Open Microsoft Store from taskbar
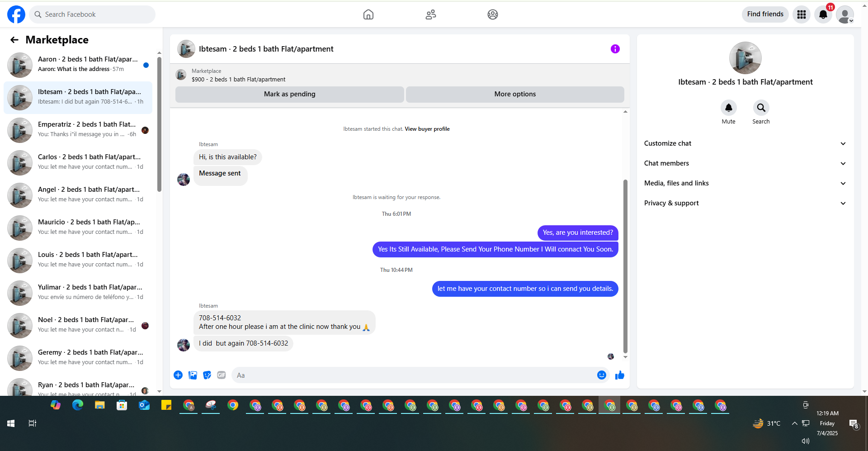The image size is (868, 451). 122,405
